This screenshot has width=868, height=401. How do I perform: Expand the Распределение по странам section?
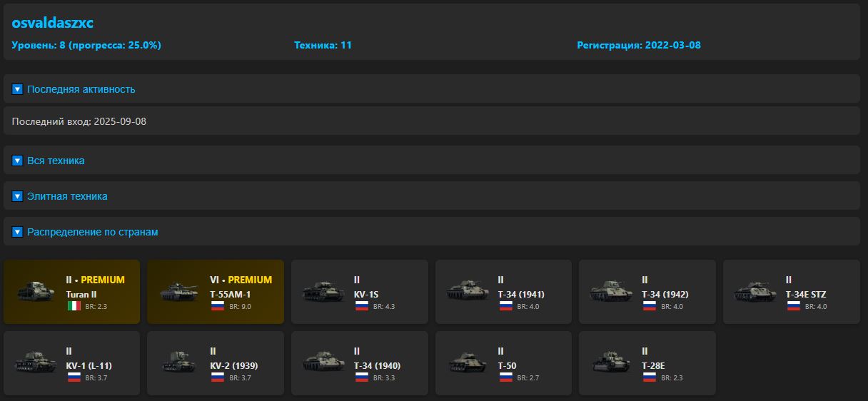coord(93,232)
